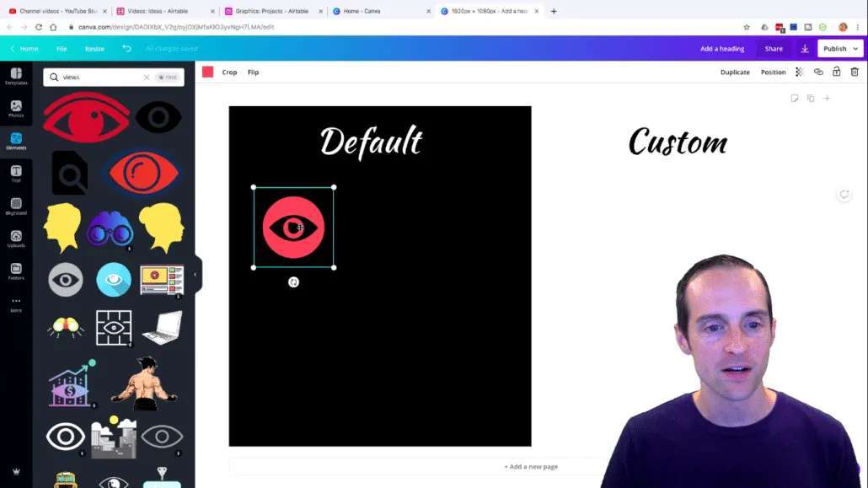Image resolution: width=868 pixels, height=488 pixels.
Task: Switch to Channel videos YouTube Studio tab
Action: coord(57,11)
